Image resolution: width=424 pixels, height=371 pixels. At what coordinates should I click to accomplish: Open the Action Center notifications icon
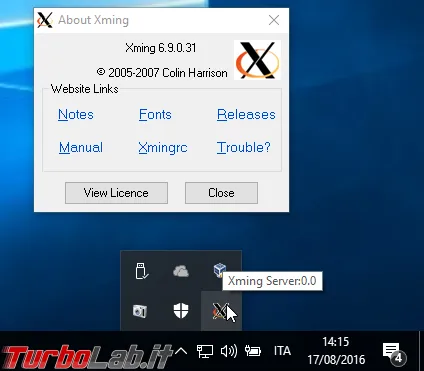click(393, 353)
